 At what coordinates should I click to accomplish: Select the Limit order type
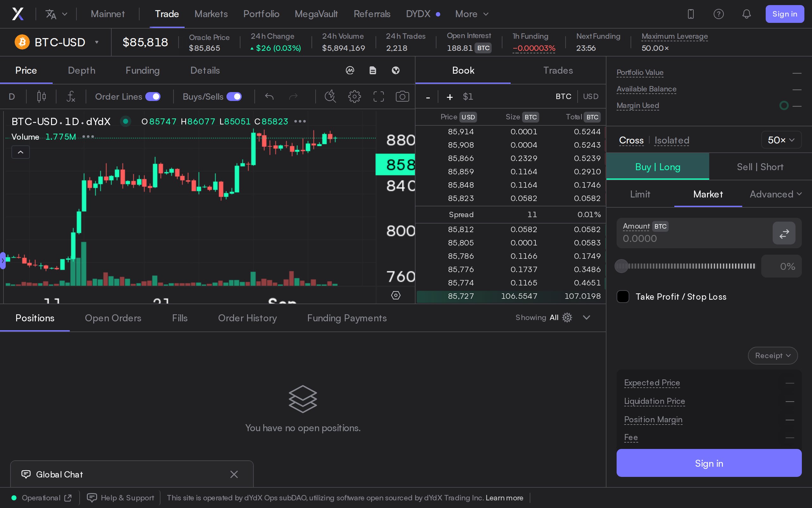640,194
